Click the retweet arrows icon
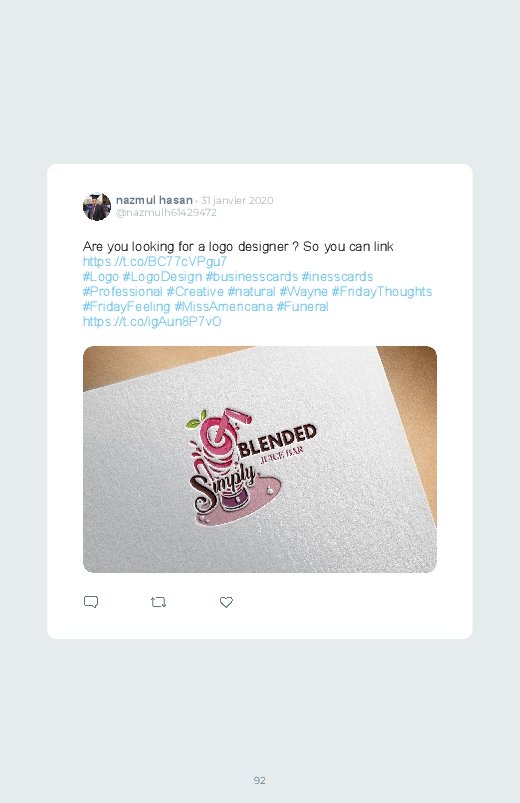Viewport: 520px width, 803px height. click(x=158, y=602)
